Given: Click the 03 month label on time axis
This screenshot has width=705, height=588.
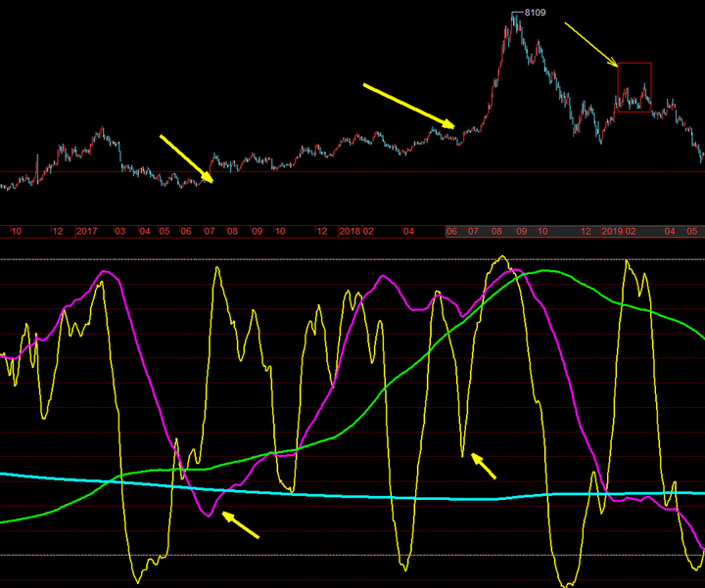Looking at the screenshot, I should coord(120,231).
